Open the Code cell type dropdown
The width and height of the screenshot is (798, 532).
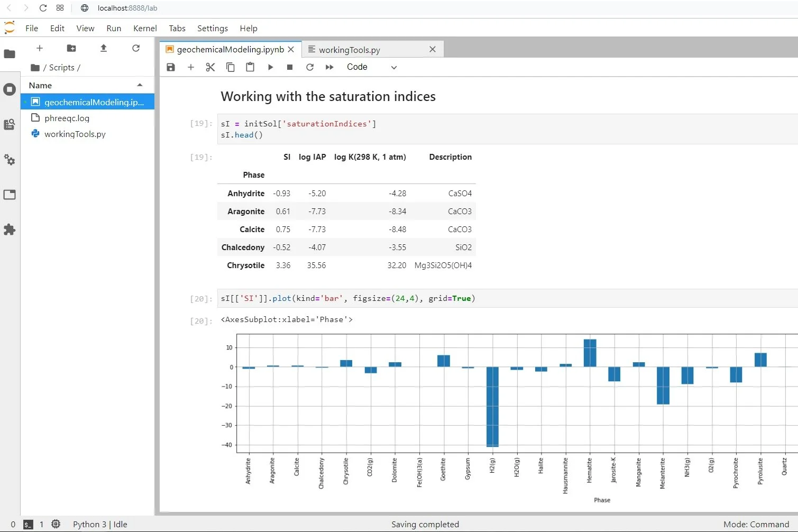[x=371, y=67]
